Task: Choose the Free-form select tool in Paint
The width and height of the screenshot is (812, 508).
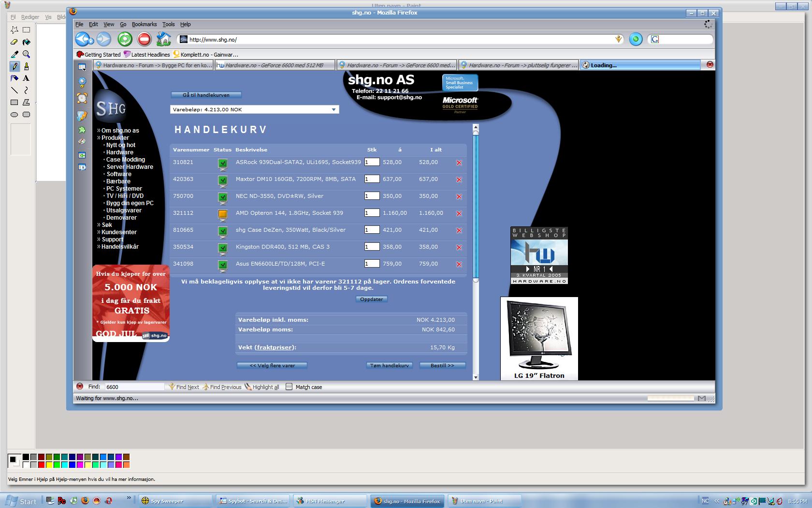Action: (14, 30)
